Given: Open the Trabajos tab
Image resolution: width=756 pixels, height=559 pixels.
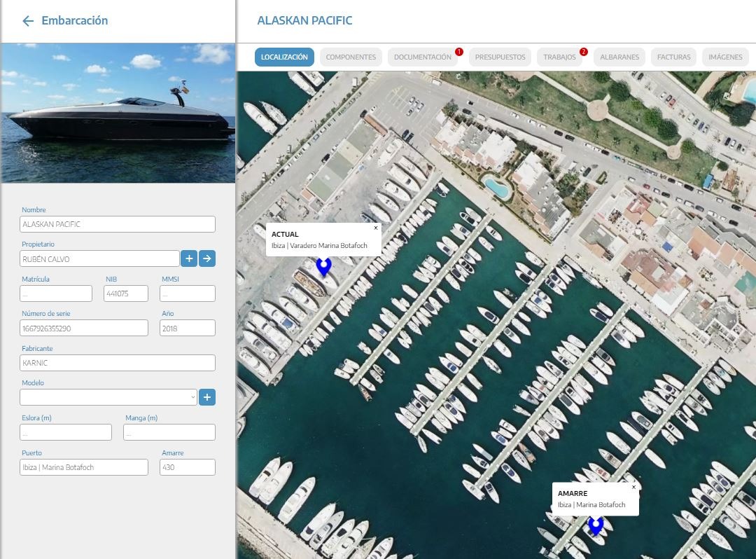Looking at the screenshot, I should (559, 57).
